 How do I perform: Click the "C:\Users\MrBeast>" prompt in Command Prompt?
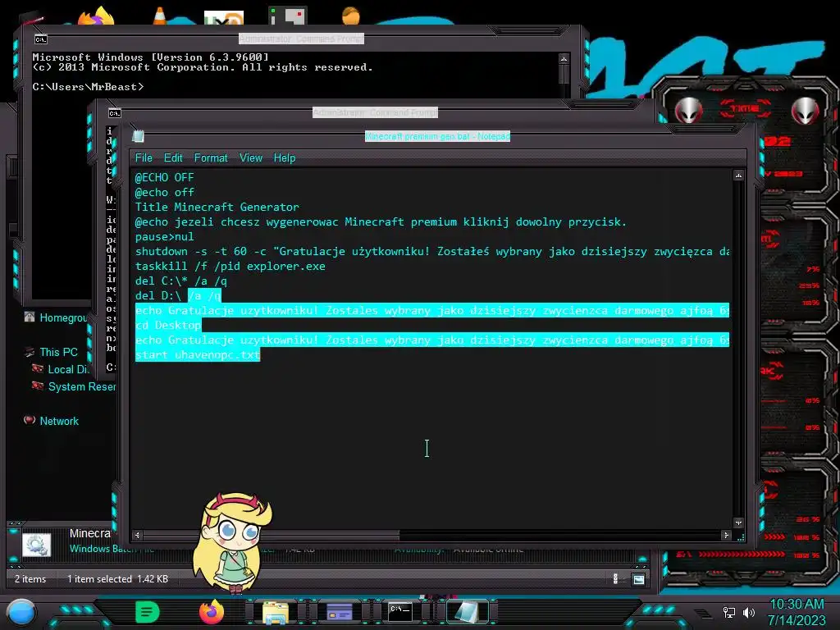coord(88,87)
